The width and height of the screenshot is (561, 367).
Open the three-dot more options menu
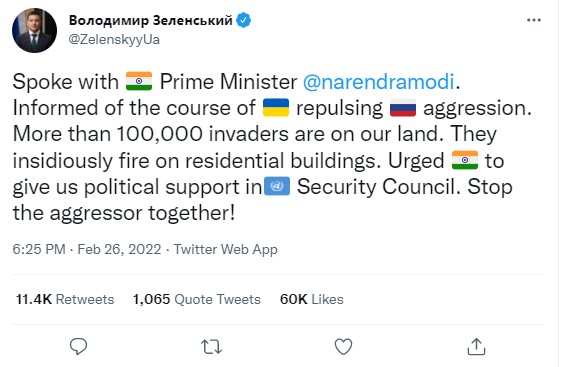click(534, 20)
